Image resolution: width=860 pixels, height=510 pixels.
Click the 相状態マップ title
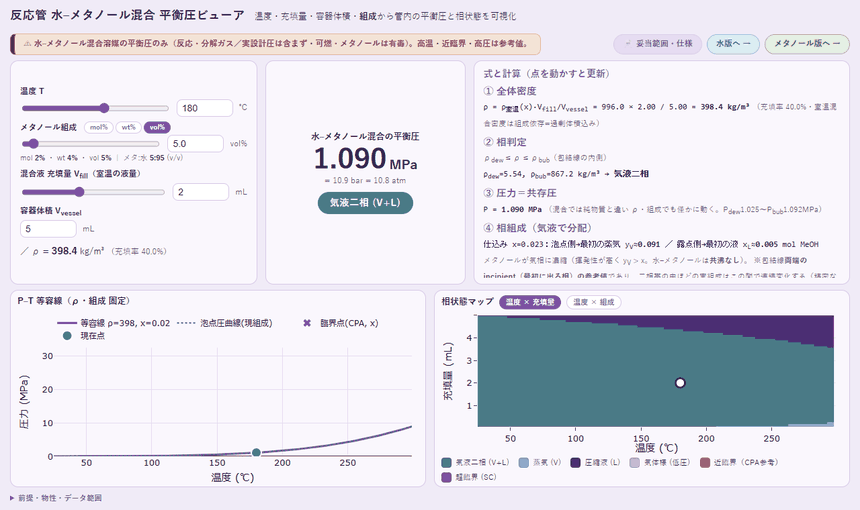(x=467, y=301)
